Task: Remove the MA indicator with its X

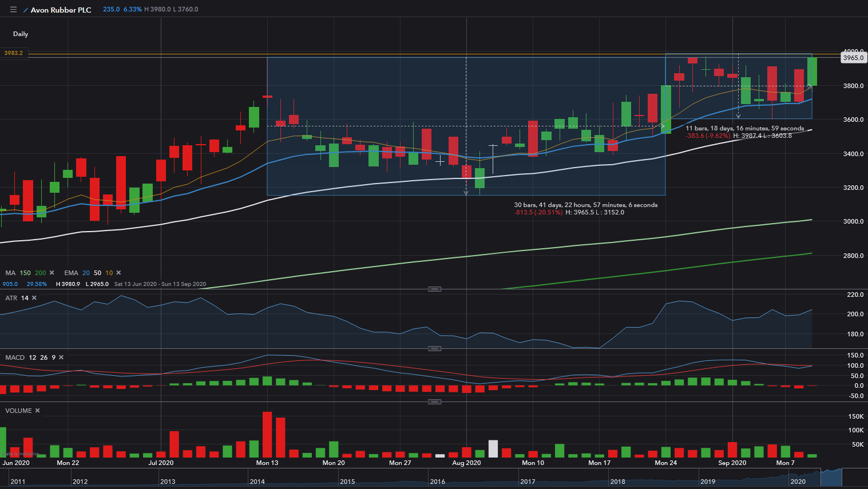Action: (52, 273)
